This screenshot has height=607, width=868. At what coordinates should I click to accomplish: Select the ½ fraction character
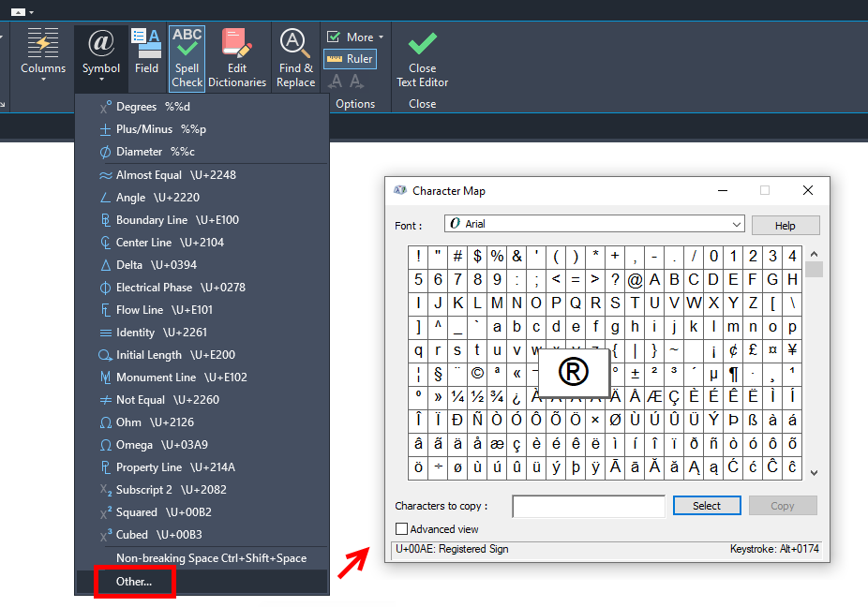coord(477,397)
